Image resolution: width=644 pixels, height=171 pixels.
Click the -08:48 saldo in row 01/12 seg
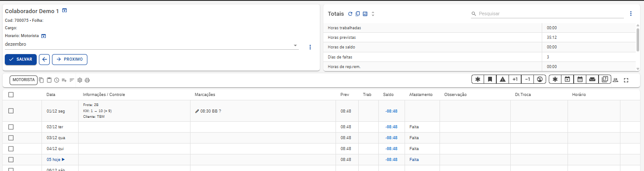(391, 111)
